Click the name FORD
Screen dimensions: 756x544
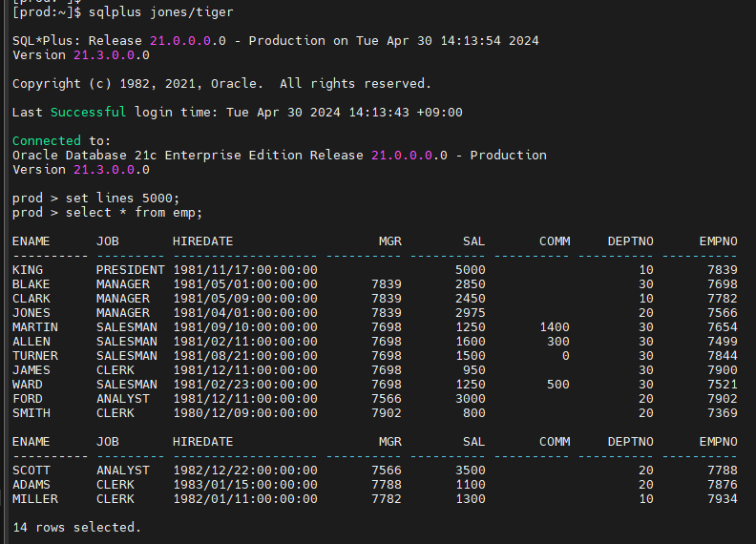(x=28, y=399)
